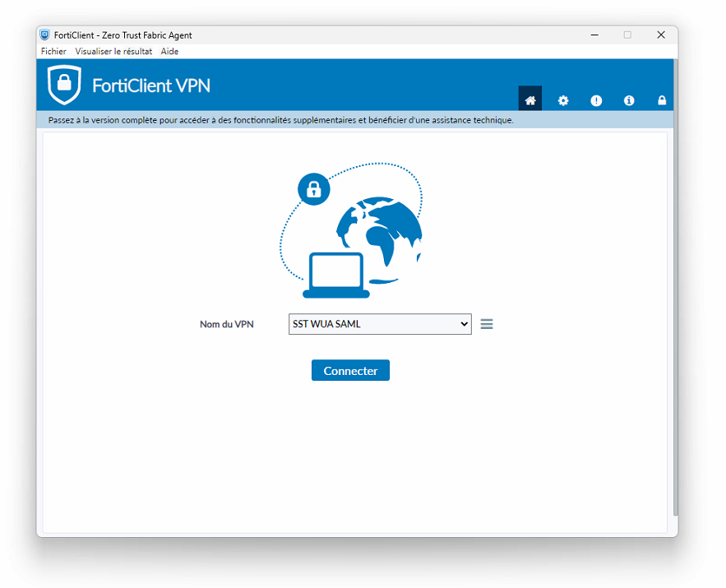Click the Connecter button
Image resolution: width=726 pixels, height=588 pixels.
(350, 370)
